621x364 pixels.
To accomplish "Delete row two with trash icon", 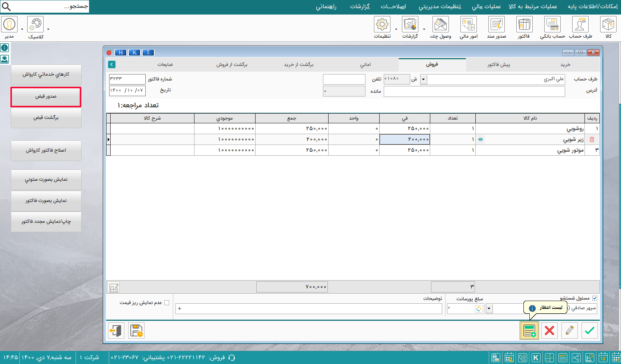I will (x=592, y=139).
